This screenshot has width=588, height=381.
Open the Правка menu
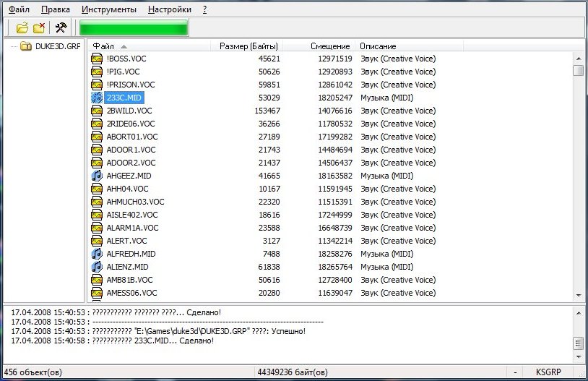56,9
